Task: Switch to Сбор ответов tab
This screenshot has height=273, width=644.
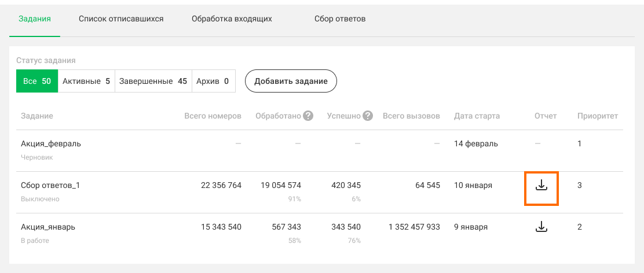Action: (340, 19)
